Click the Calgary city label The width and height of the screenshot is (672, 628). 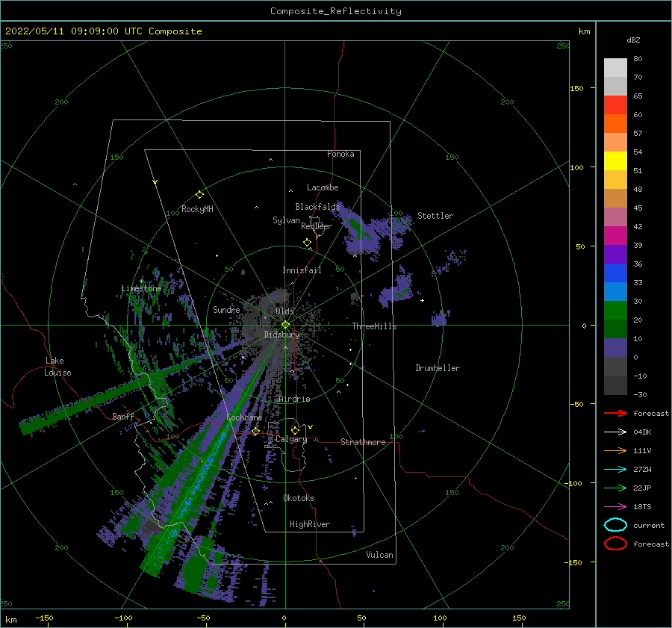click(x=291, y=439)
